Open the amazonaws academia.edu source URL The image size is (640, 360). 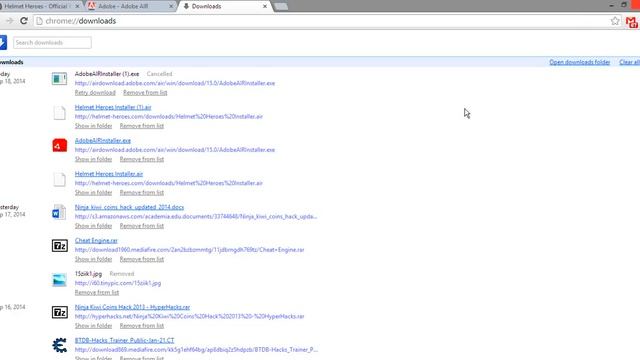196,217
